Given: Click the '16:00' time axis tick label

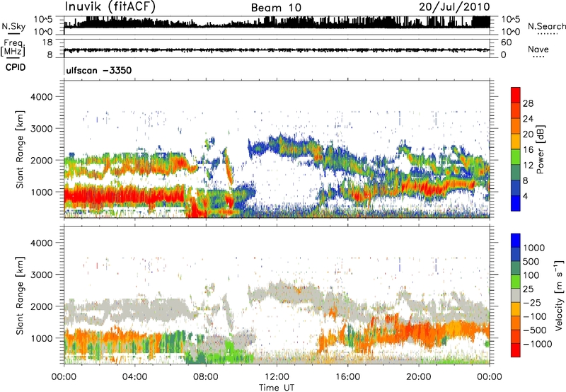Looking at the screenshot, I should click(347, 377).
